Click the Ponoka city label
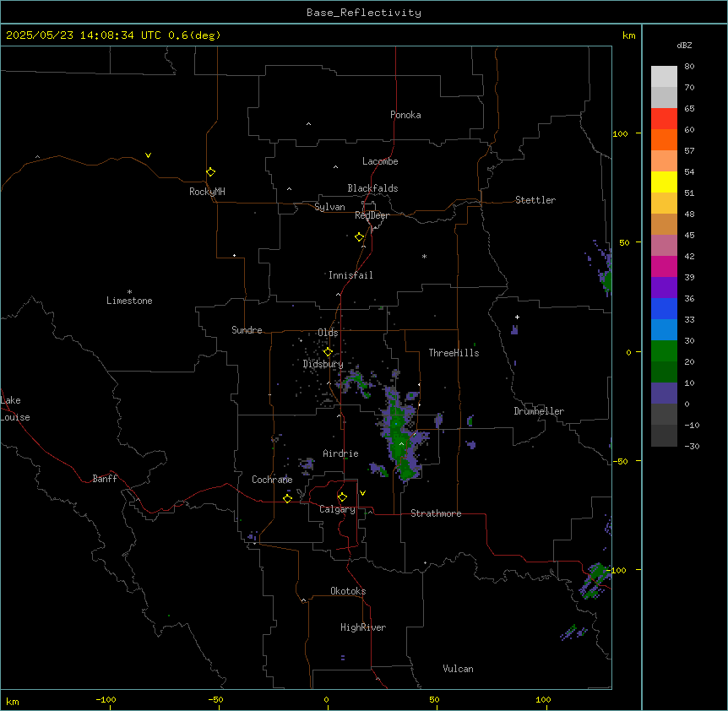Screen dimensions: 728x711 coord(405,115)
